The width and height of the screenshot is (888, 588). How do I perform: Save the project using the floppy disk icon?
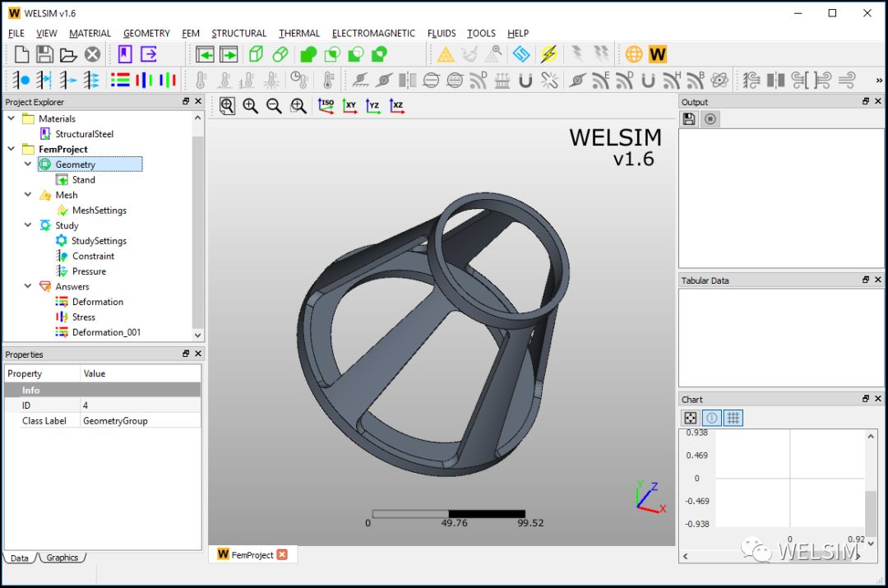[44, 54]
